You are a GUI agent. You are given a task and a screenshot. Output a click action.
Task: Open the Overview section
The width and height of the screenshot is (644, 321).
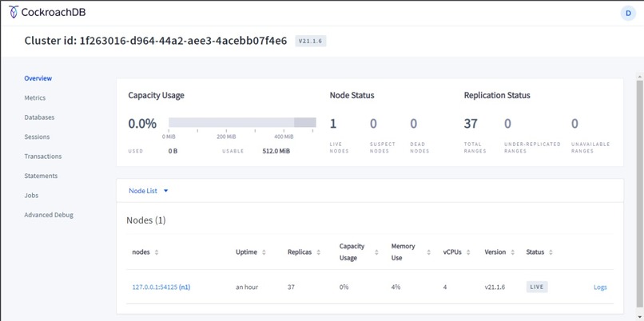[x=38, y=78]
